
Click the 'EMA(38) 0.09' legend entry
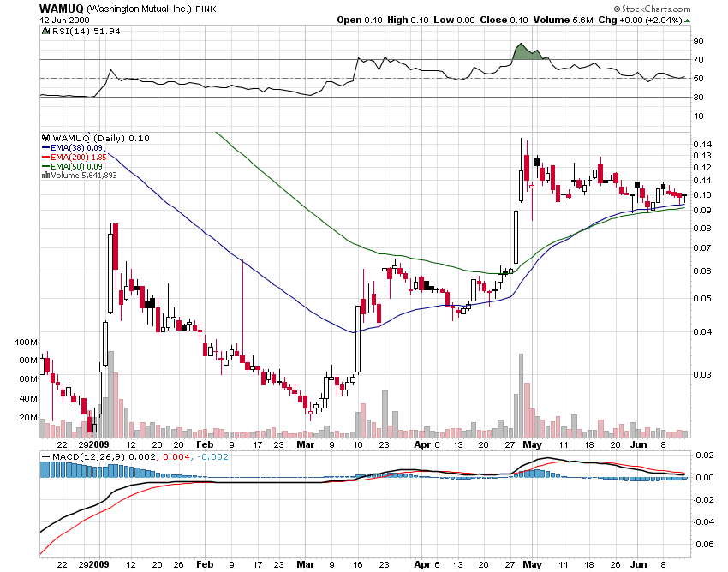pyautogui.click(x=76, y=147)
